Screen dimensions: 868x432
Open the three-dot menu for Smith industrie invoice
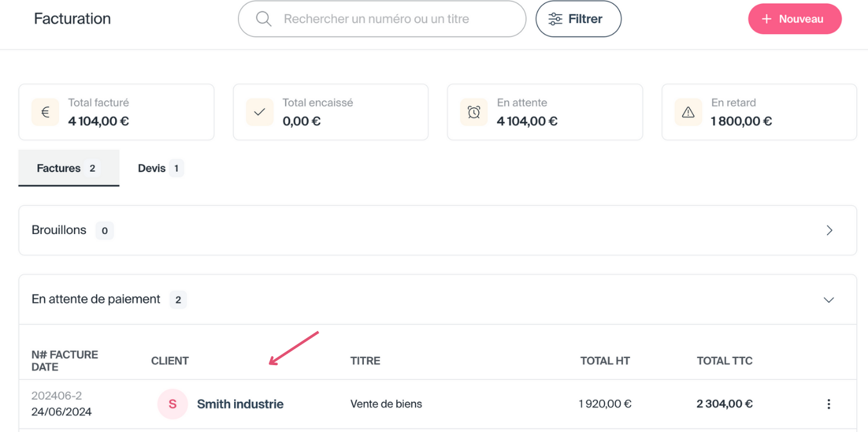tap(829, 404)
